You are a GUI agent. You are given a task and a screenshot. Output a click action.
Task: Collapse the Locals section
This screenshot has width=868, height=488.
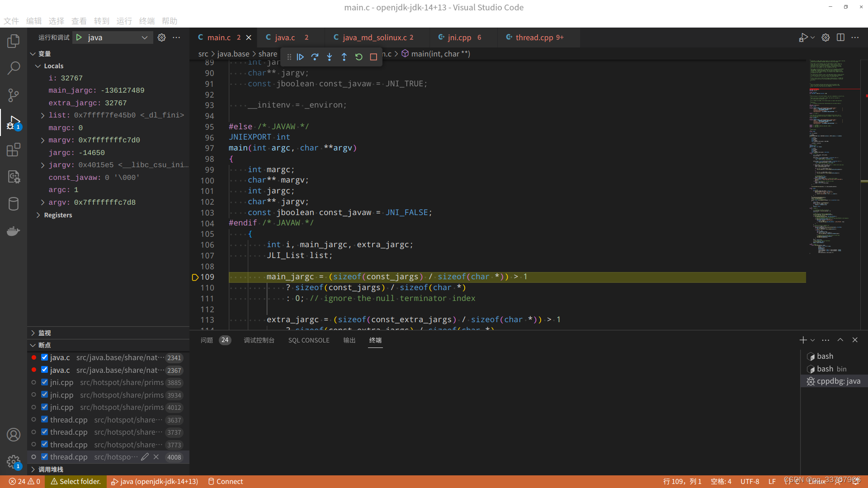coord(38,66)
